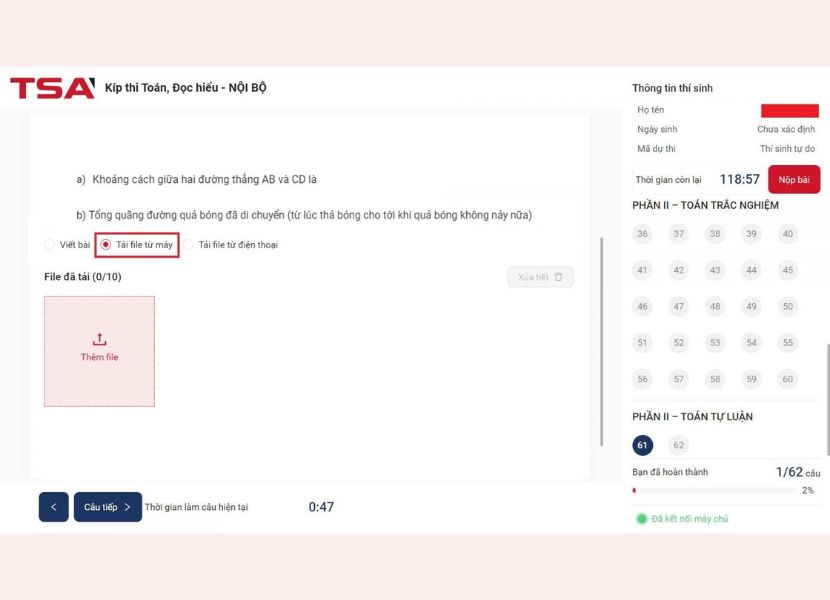Viewport: 830px width, 600px height.
Task: Open question 62 in Toán Tự Luận
Action: coord(679,444)
